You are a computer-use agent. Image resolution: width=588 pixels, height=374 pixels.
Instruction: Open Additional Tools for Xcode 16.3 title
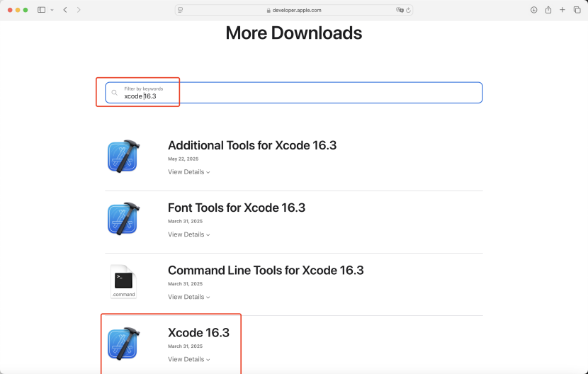pos(252,145)
